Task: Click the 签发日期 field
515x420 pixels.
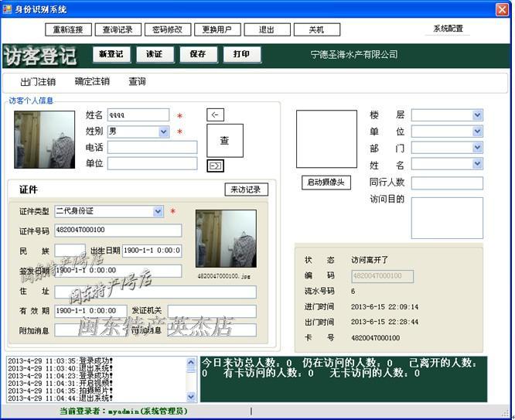Action: pyautogui.click(x=118, y=271)
